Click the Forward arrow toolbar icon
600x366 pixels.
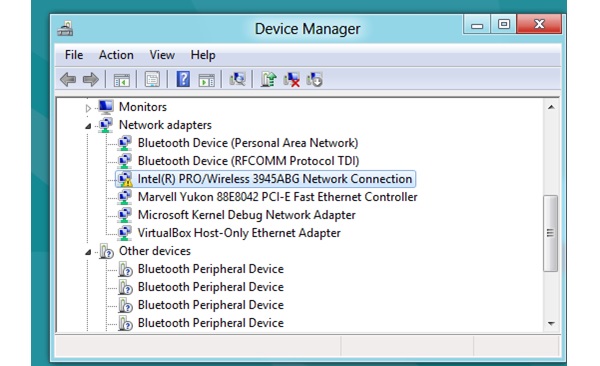tap(91, 80)
